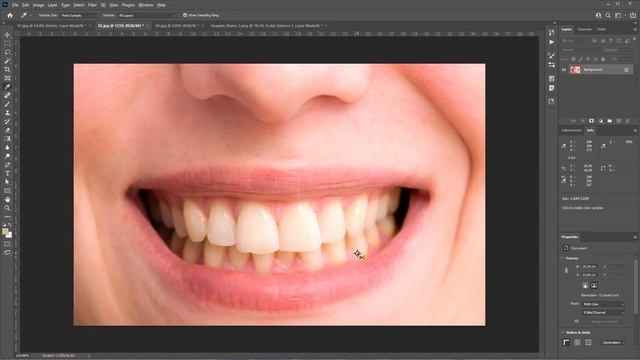Click the Properties panel vertical scrollbar

tap(635, 286)
